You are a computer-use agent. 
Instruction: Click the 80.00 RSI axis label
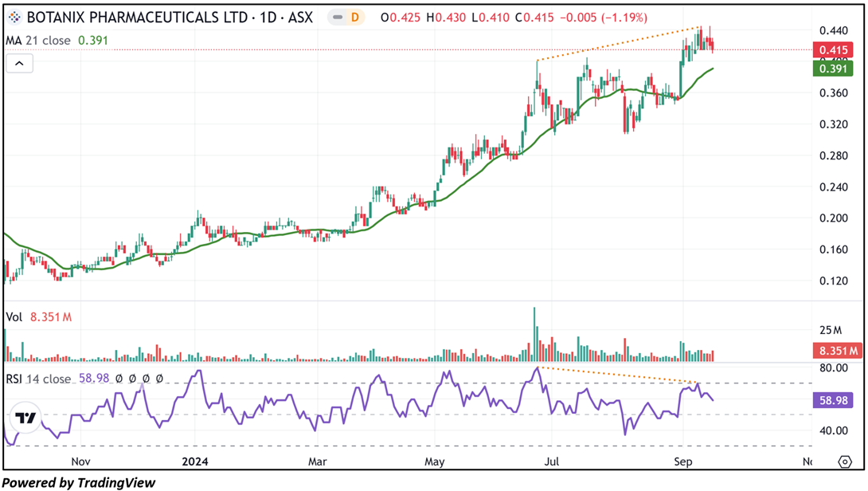pos(833,368)
